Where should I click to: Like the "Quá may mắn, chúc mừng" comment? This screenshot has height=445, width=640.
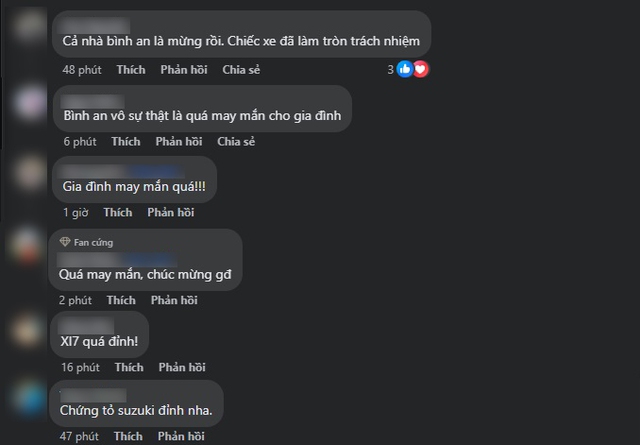point(120,300)
